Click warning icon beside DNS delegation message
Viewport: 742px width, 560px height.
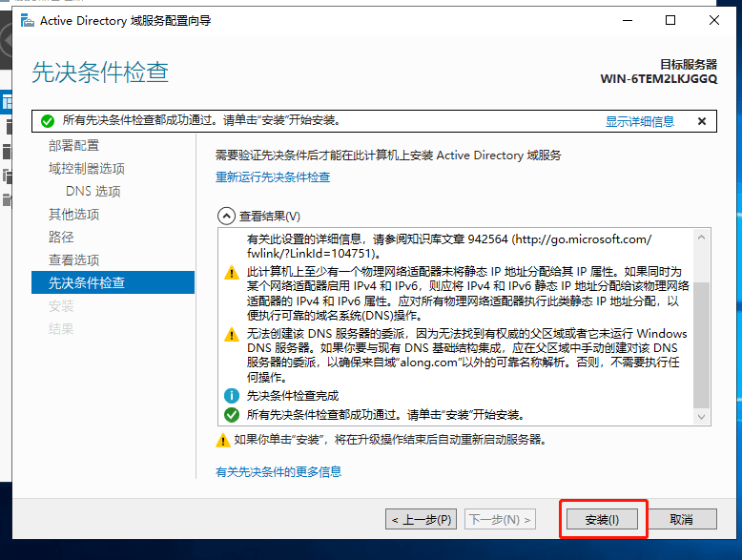(x=232, y=334)
